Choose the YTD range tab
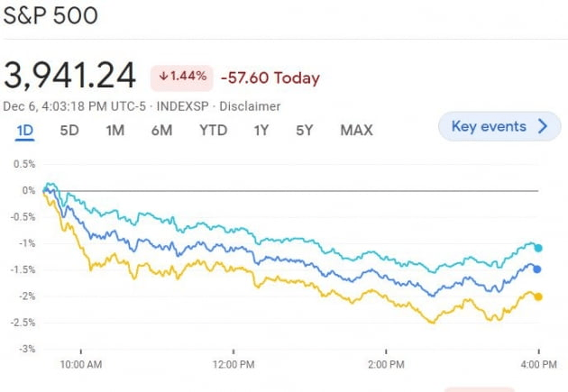 pos(213,131)
